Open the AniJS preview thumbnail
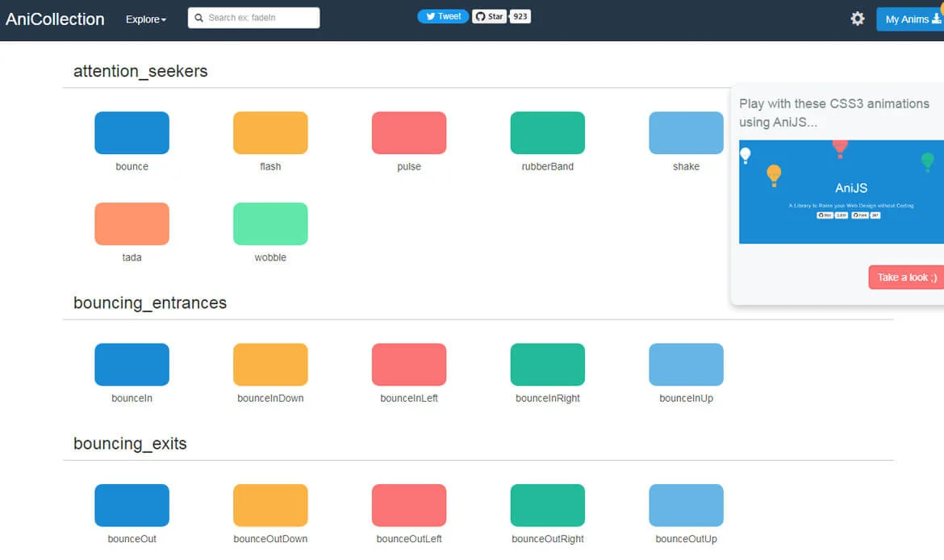Viewport: 944px width, 560px height. coord(841,192)
